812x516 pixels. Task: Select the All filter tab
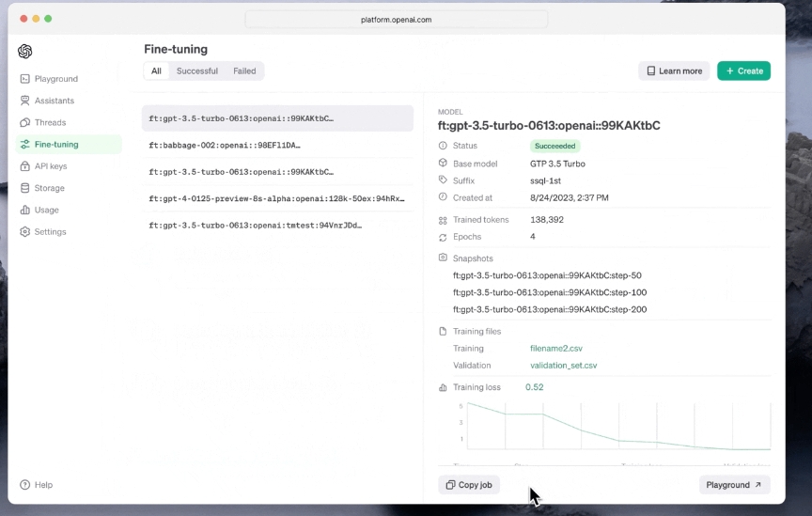pyautogui.click(x=156, y=71)
